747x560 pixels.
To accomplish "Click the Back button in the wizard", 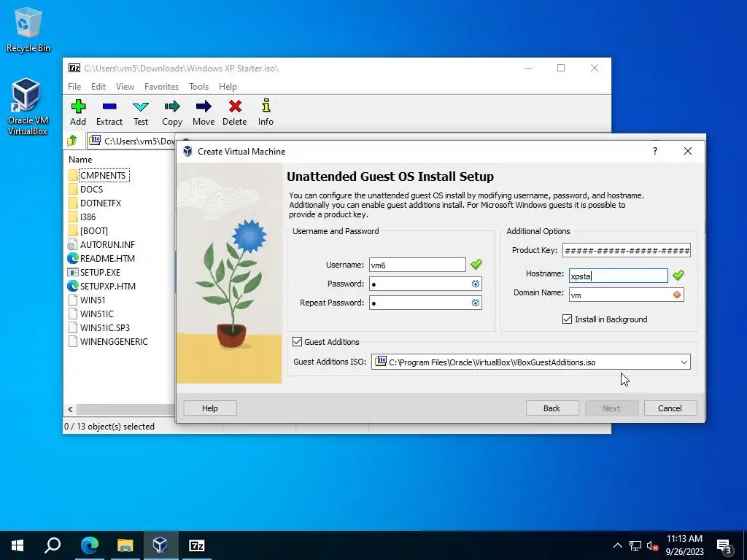I will 552,408.
